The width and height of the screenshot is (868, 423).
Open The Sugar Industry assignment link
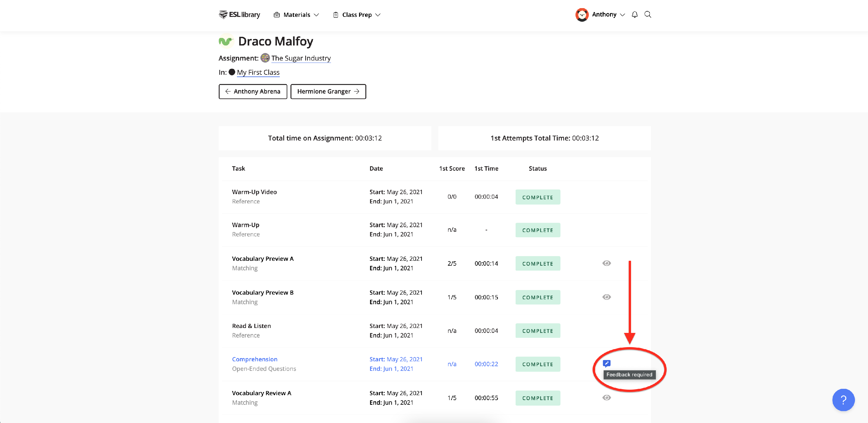click(301, 58)
